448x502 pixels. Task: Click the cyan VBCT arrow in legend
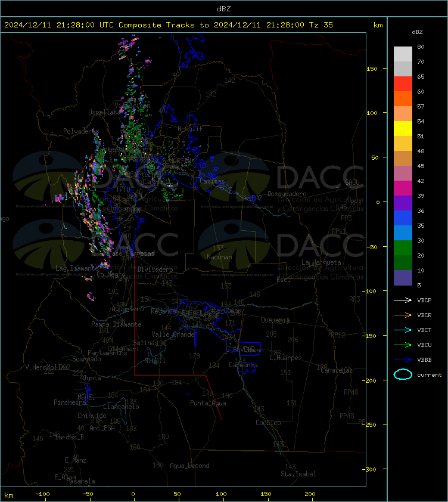[403, 330]
